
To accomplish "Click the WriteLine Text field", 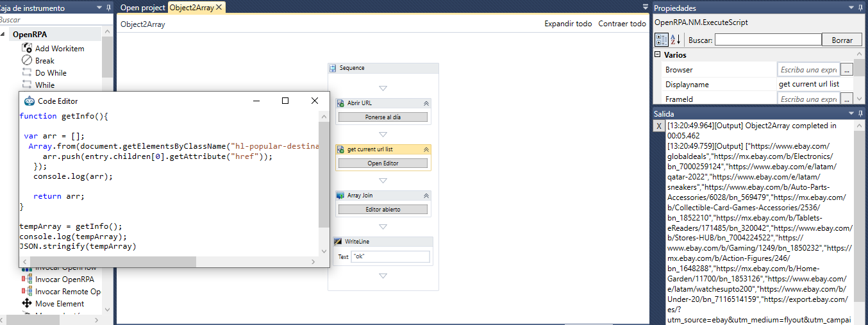I will [390, 256].
